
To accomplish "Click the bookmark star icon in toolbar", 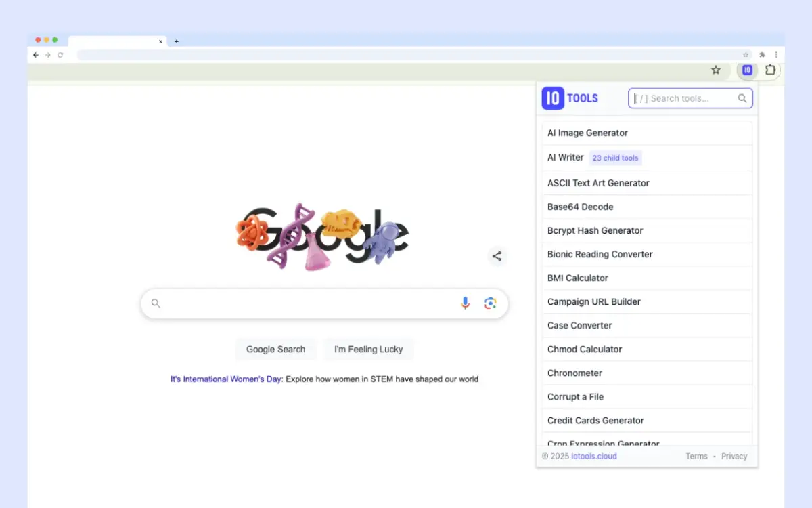I will (x=716, y=70).
